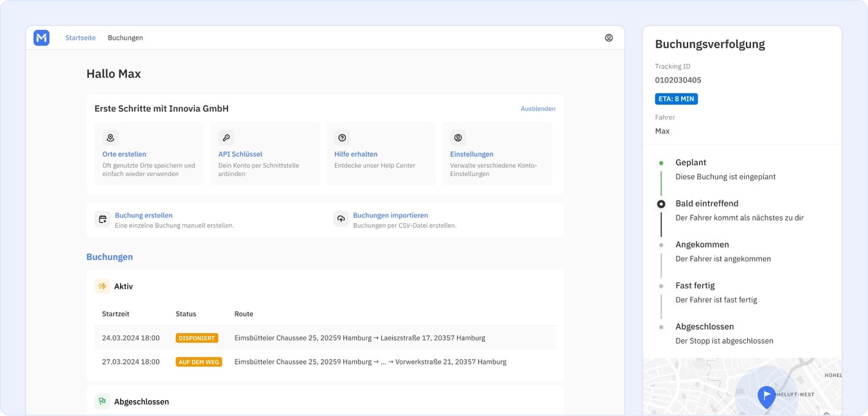The height and width of the screenshot is (416, 868).
Task: Click driver name Max under Fahrer
Action: pos(662,131)
